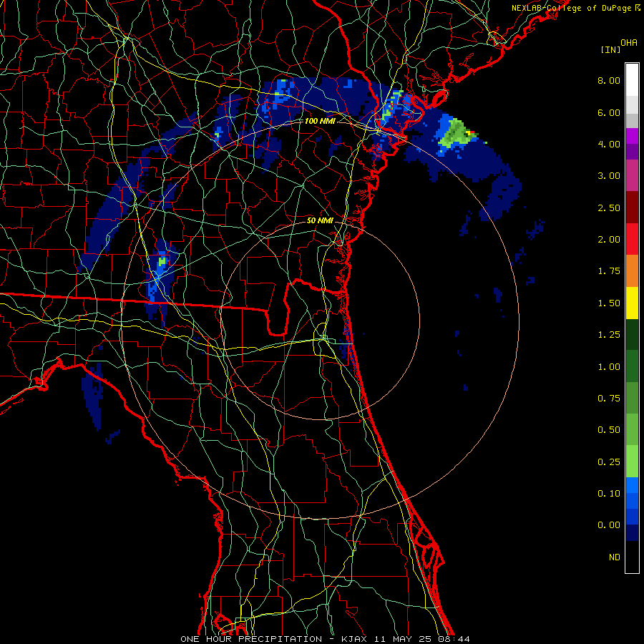The width and height of the screenshot is (644, 644).
Task: Select the 1.50 legend value
Action: [609, 303]
